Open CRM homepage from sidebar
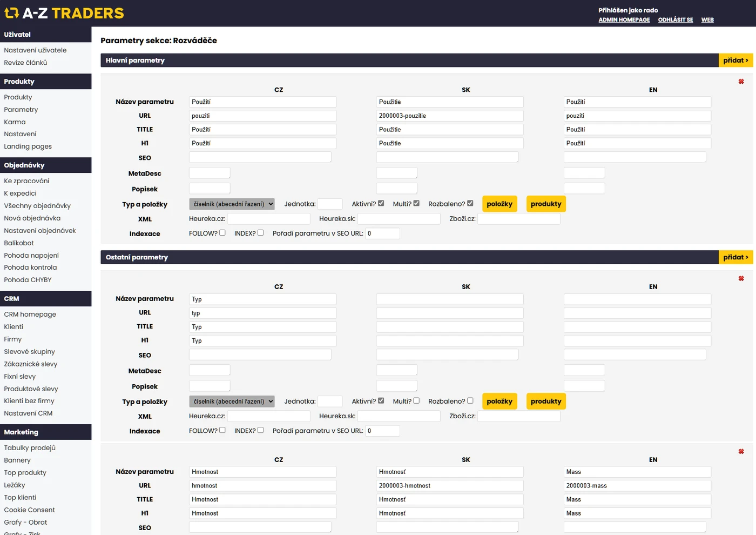This screenshot has height=535, width=756. point(30,315)
